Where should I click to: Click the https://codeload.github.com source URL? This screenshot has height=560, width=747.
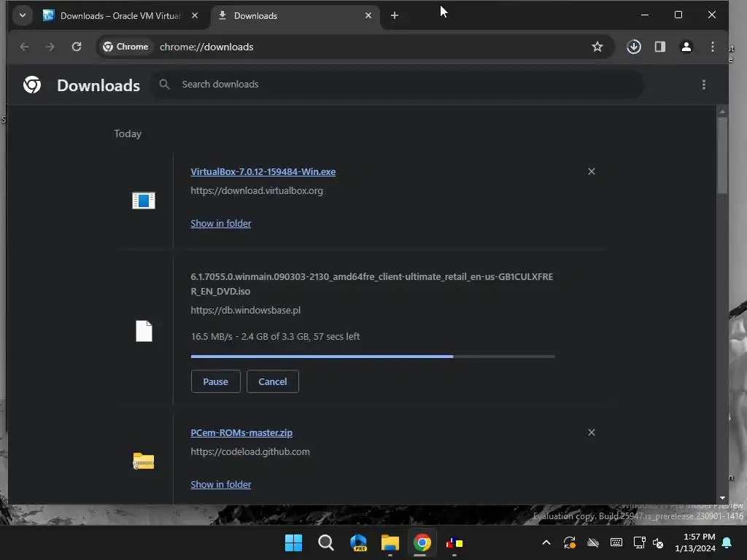250,452
